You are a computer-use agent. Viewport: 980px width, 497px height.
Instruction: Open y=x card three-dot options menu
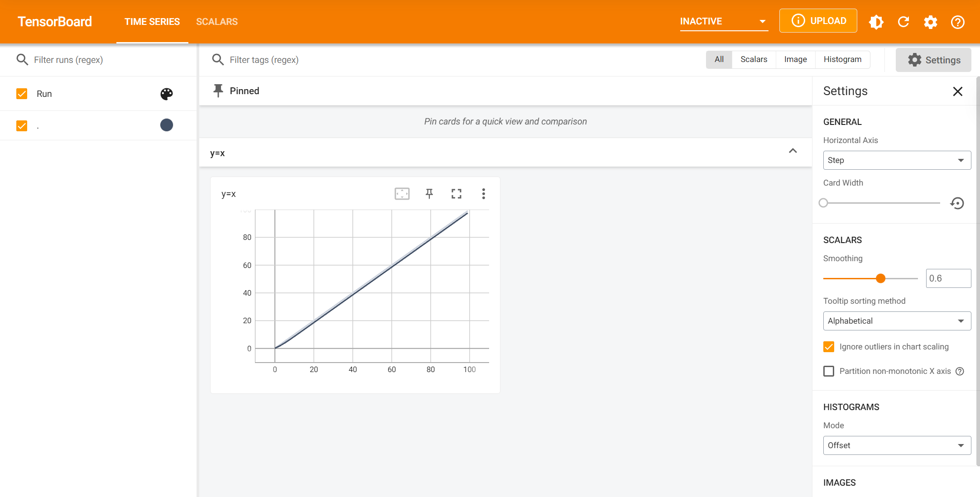[483, 194]
